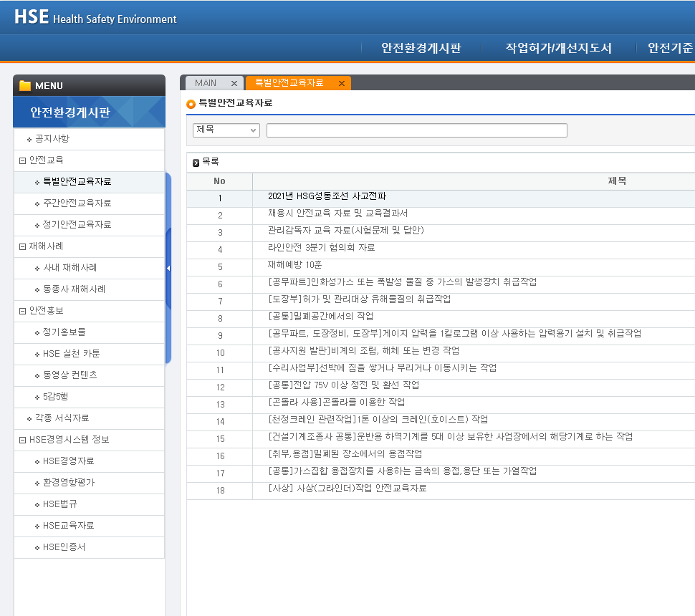Close the 특별안전교육자료 tab
The width and height of the screenshot is (695, 616).
pos(342,82)
